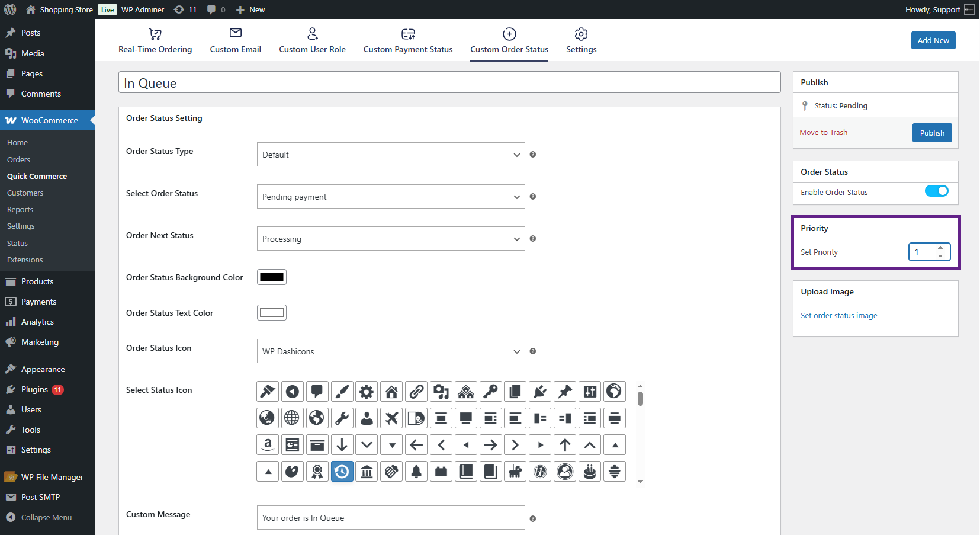Viewport: 980px width, 535px height.
Task: Open the Order Status Icon dropdown
Action: (x=391, y=351)
